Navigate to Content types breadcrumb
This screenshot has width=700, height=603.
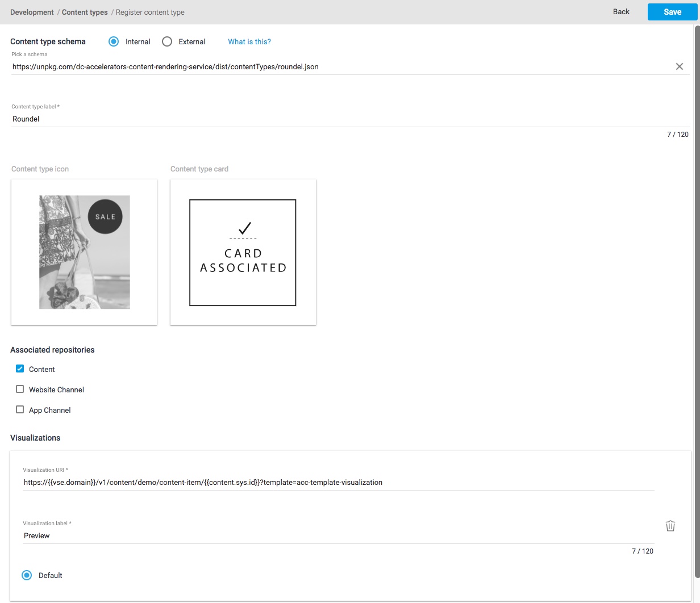tap(85, 12)
